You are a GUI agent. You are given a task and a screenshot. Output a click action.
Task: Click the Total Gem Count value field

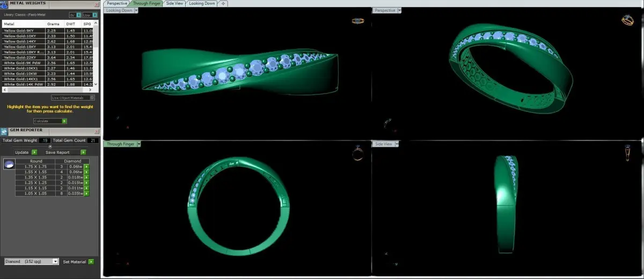[93, 140]
